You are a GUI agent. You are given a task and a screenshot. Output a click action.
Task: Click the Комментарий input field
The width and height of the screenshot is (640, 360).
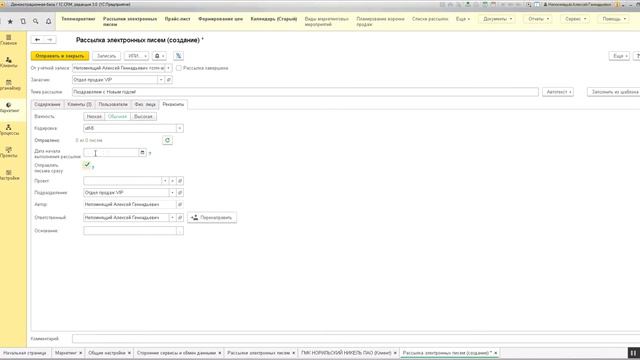coord(356,338)
